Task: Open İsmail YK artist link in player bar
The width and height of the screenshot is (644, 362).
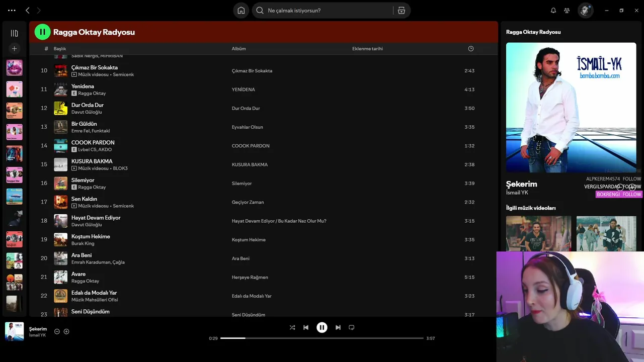Action: 37,335
